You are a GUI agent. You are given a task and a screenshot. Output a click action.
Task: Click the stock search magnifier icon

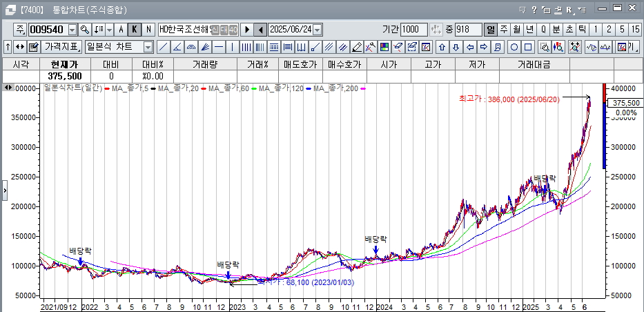85,30
